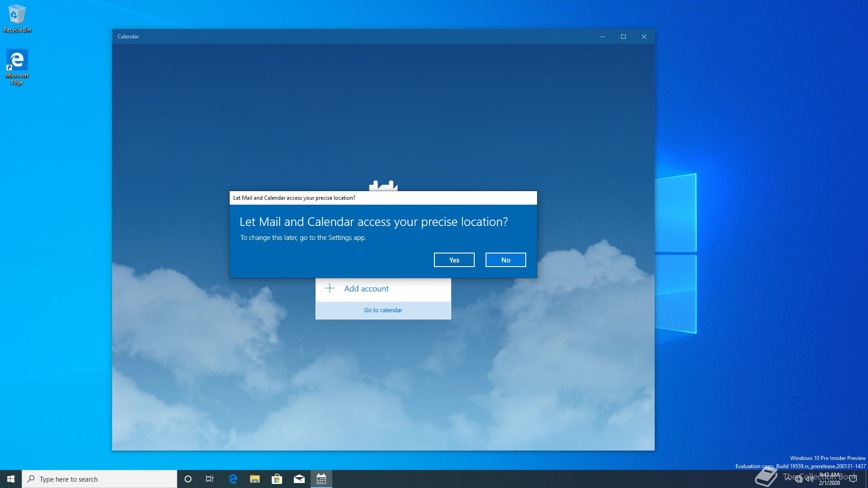Open Microsoft Store from the taskbar
Image resolution: width=868 pixels, height=488 pixels.
click(x=277, y=479)
